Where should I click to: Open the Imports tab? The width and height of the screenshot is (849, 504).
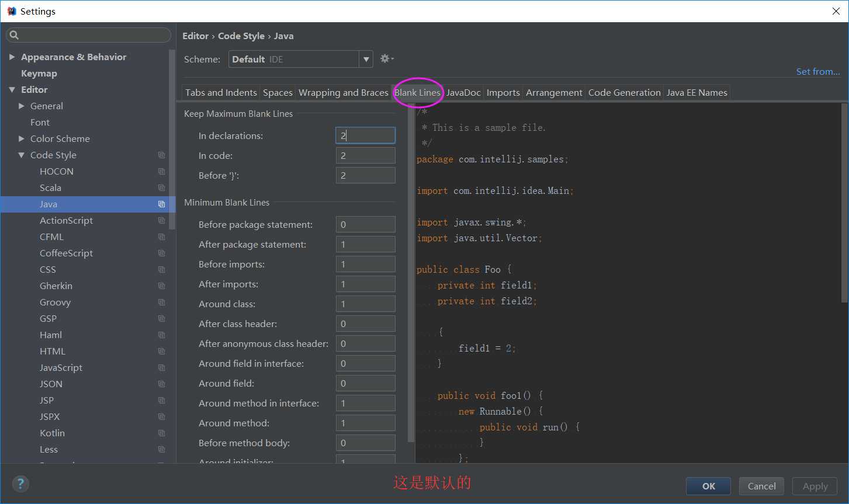pyautogui.click(x=503, y=92)
